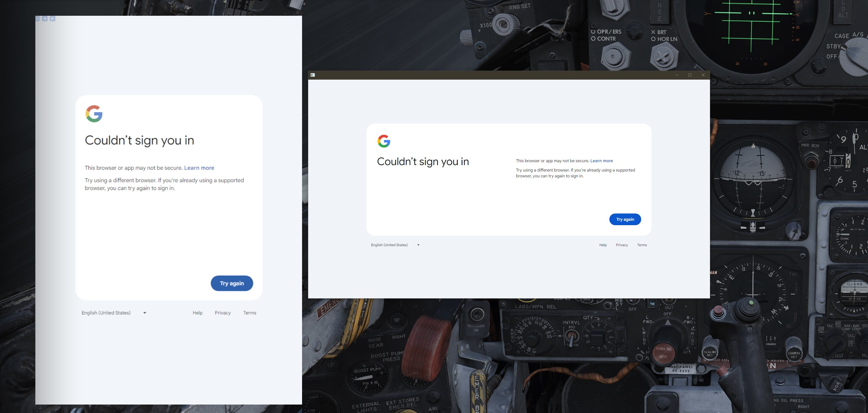The image size is (868, 413).
Task: Expand the language dropdown arrow in the right window
Action: (418, 245)
